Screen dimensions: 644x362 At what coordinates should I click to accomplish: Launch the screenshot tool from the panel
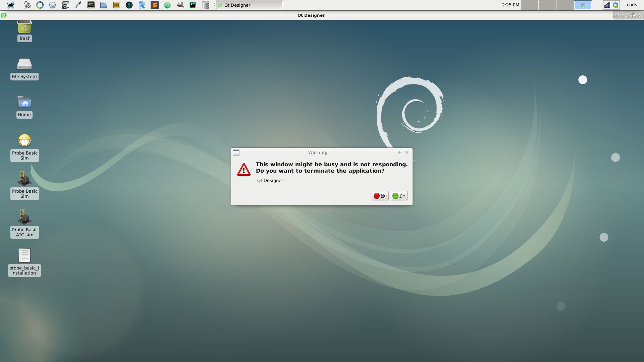tap(65, 5)
